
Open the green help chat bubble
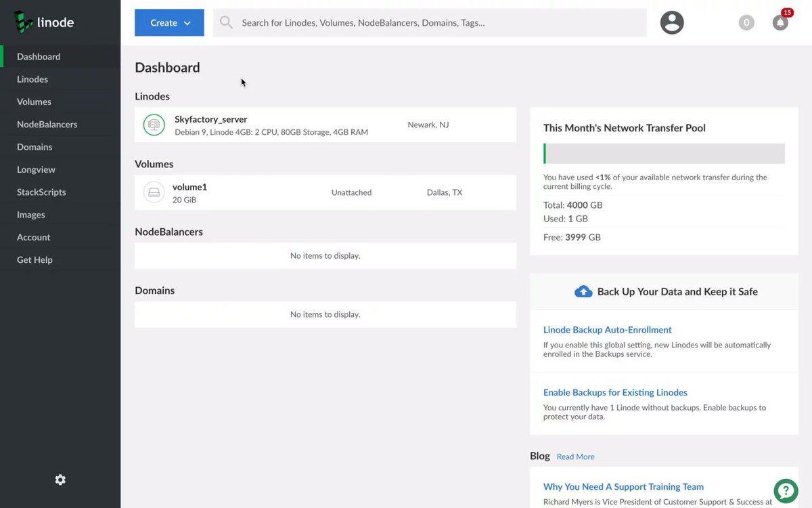pyautogui.click(x=786, y=490)
